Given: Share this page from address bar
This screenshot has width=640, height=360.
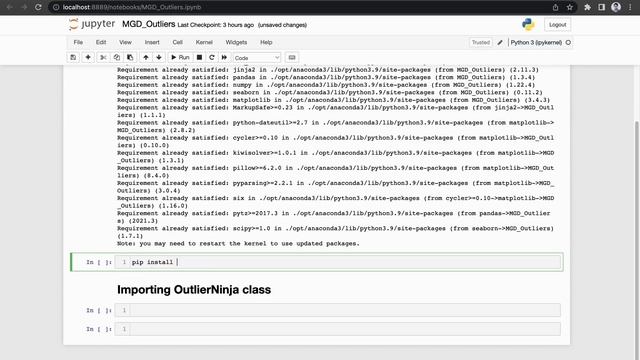Looking at the screenshot, I should click(x=556, y=7).
